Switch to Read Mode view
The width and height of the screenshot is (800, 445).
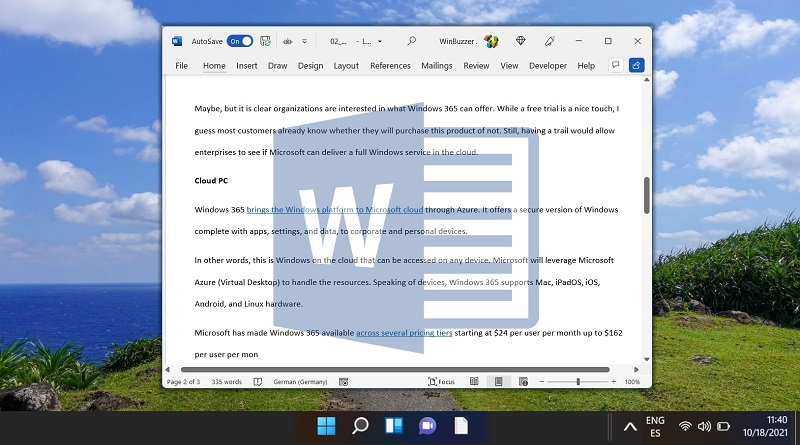pyautogui.click(x=474, y=382)
